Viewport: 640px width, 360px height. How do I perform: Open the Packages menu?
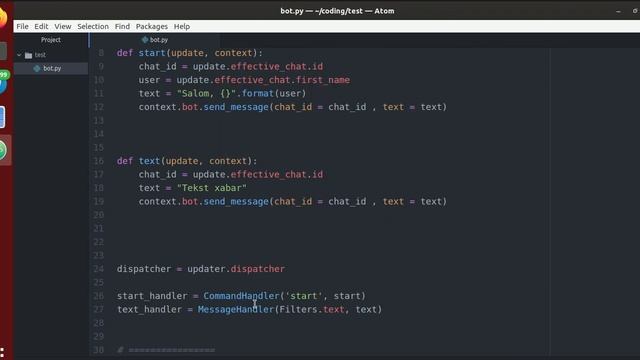(x=152, y=27)
